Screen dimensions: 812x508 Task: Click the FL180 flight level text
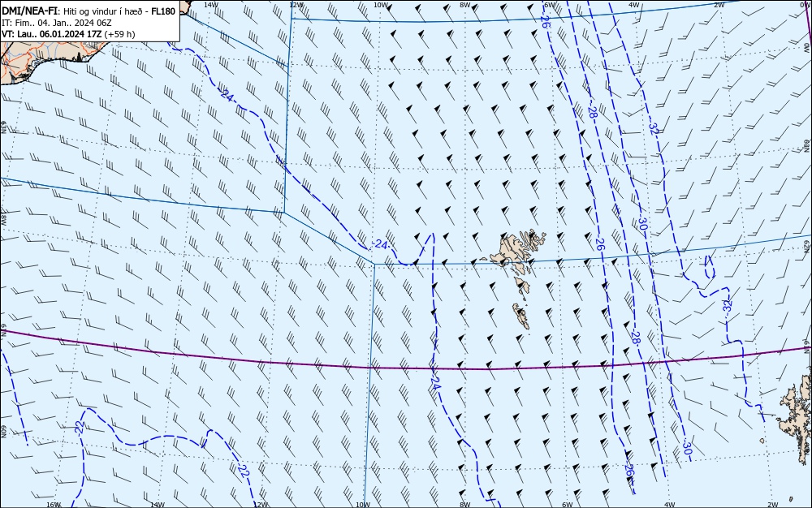coord(163,11)
